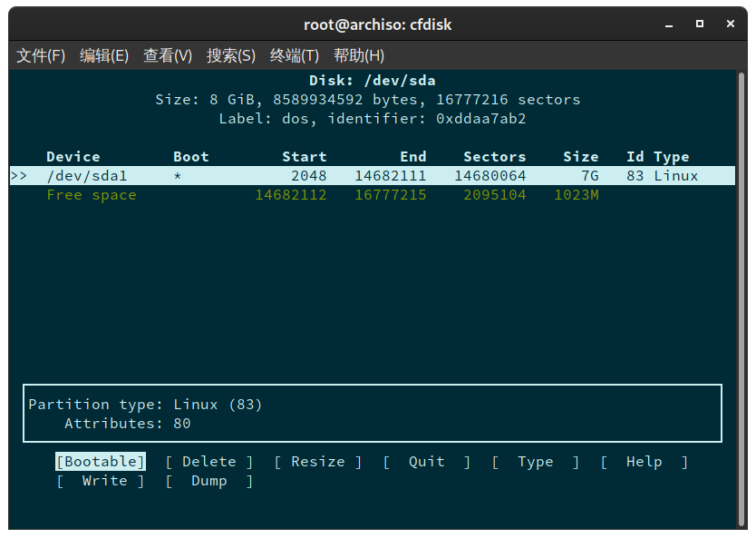Open the 查看(V) menu
The height and width of the screenshot is (538, 756).
167,55
